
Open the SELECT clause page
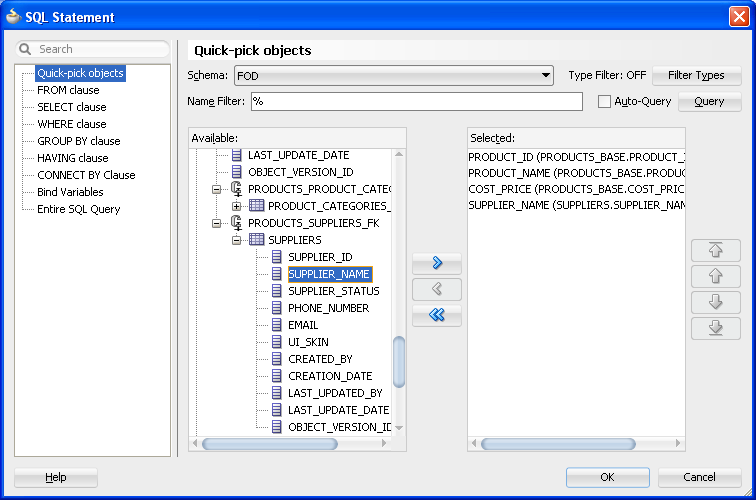point(71,107)
